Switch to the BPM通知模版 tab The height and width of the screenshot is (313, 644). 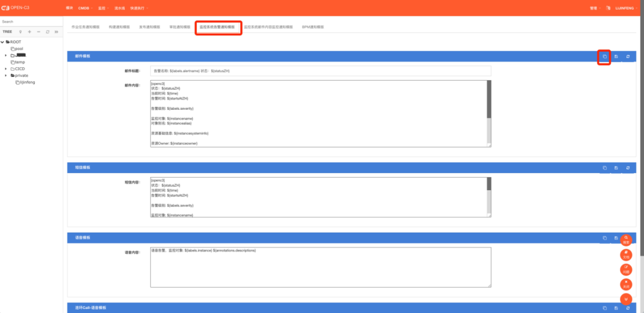pos(313,27)
